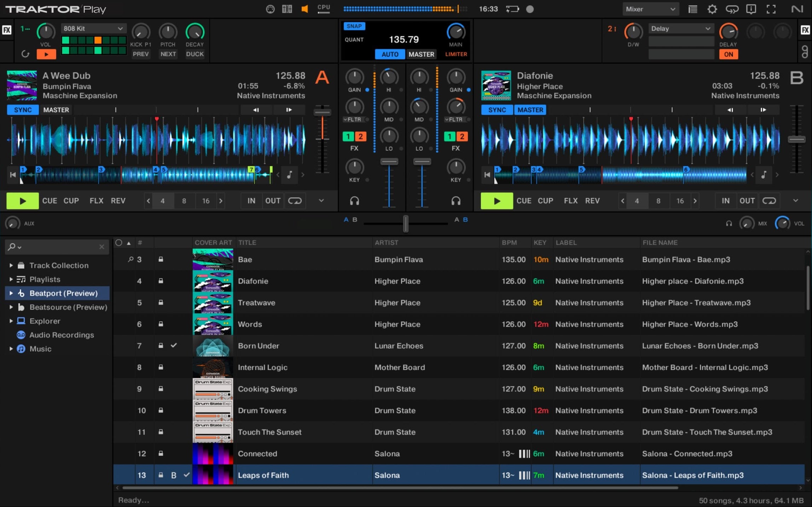Click the info tooltip icon near the settings gear
Viewport: 812px width, 507px height.
tap(751, 9)
